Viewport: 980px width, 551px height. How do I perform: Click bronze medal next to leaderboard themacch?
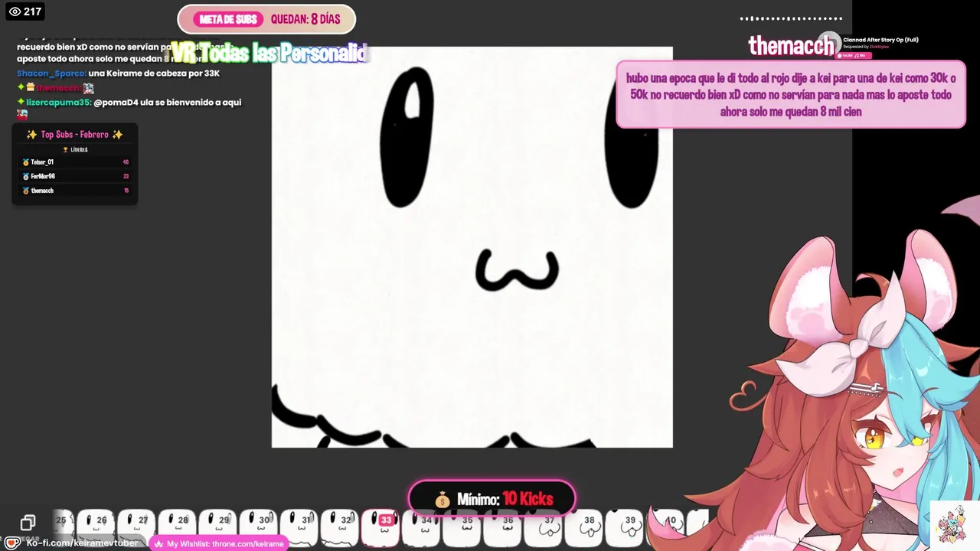tap(25, 191)
